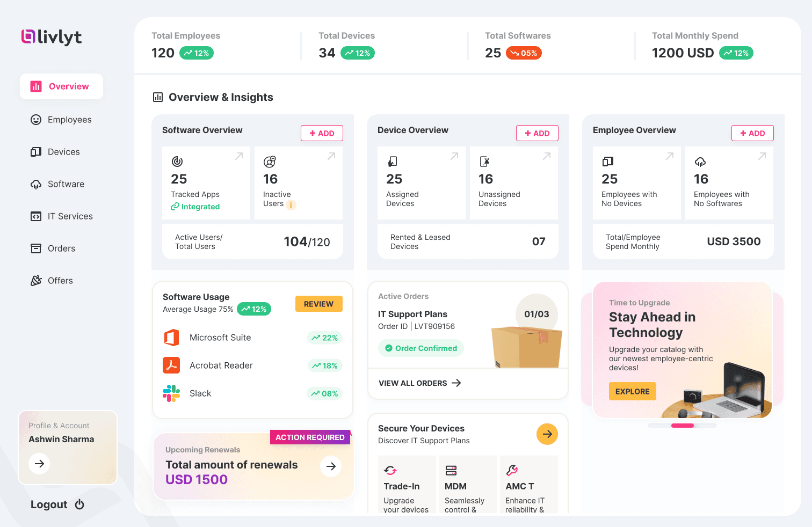Image resolution: width=812 pixels, height=527 pixels.
Task: Click the Slack icon
Action: 171,393
